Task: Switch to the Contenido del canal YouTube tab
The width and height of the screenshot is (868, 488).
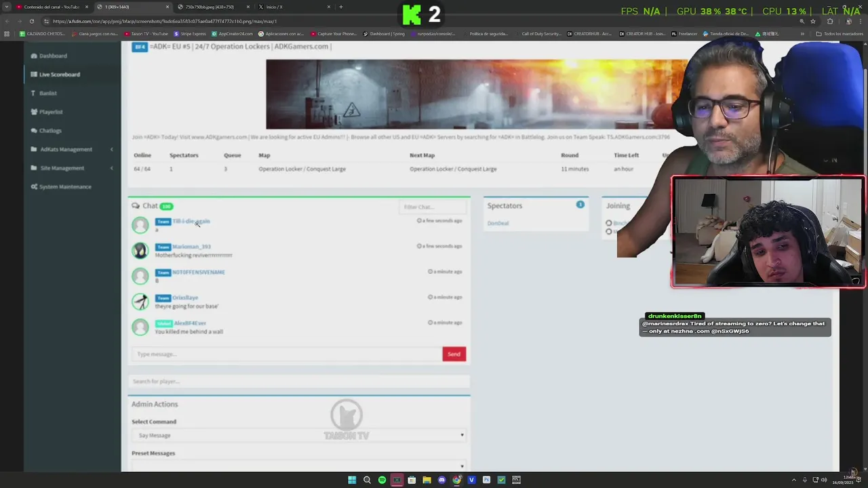Action: pyautogui.click(x=52, y=7)
